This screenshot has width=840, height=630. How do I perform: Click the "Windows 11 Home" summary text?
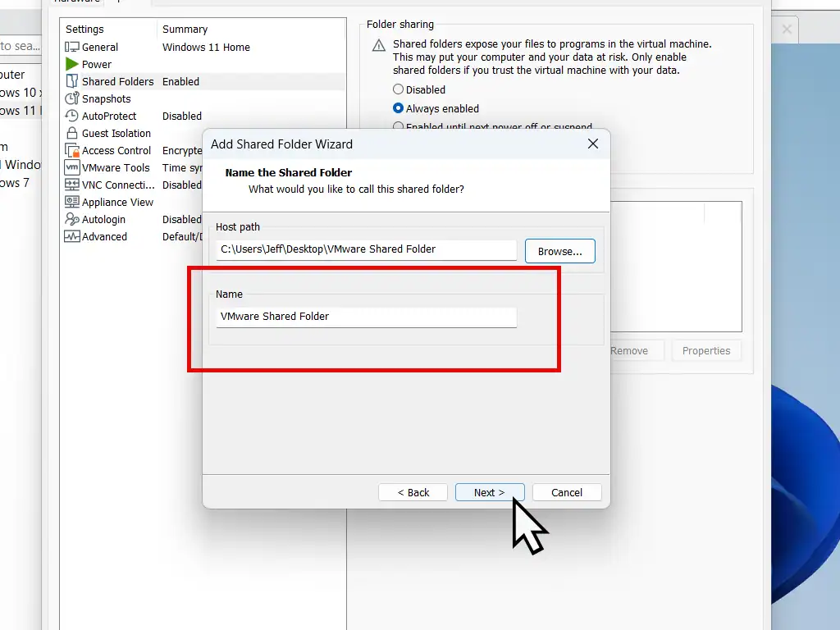click(206, 47)
